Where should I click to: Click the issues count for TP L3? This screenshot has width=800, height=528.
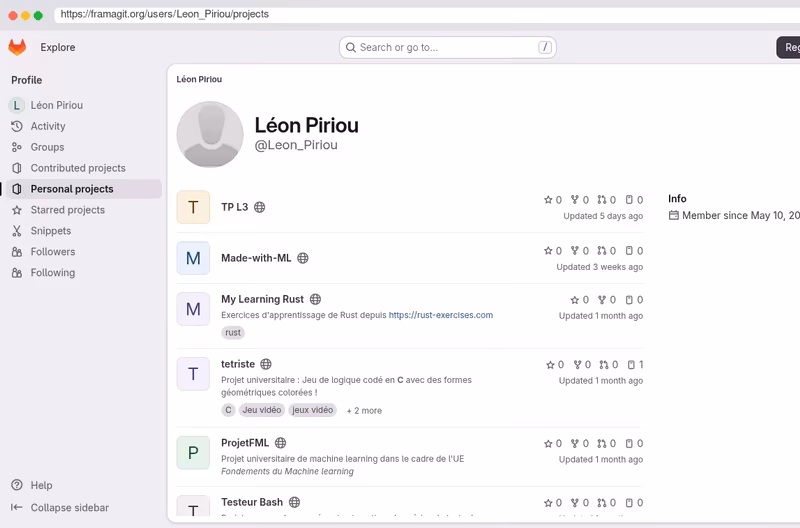click(634, 200)
